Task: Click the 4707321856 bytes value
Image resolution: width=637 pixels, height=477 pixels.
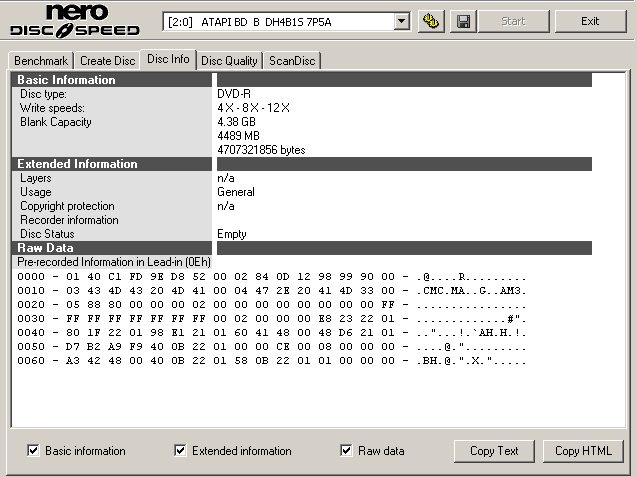Action: pos(261,150)
